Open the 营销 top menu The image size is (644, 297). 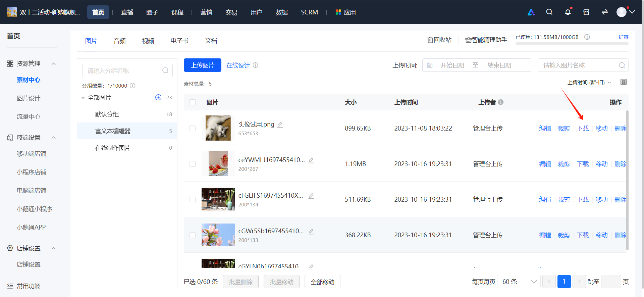point(206,12)
